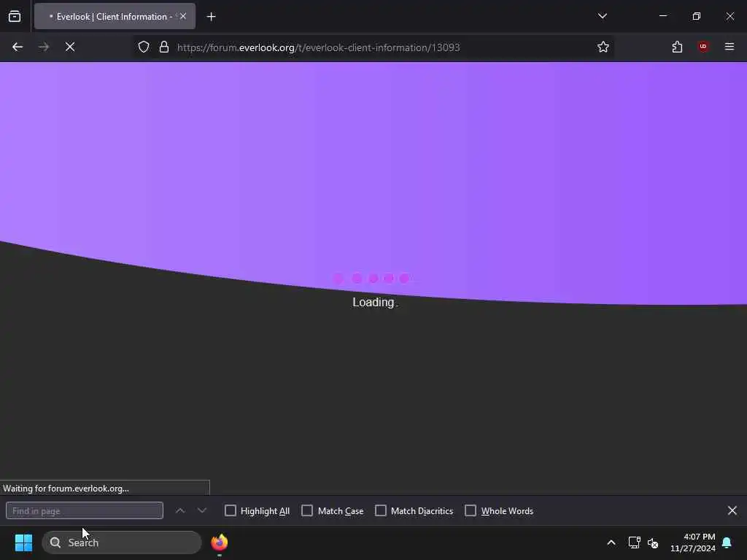The height and width of the screenshot is (560, 747).
Task: Close the find bar
Action: tap(732, 510)
